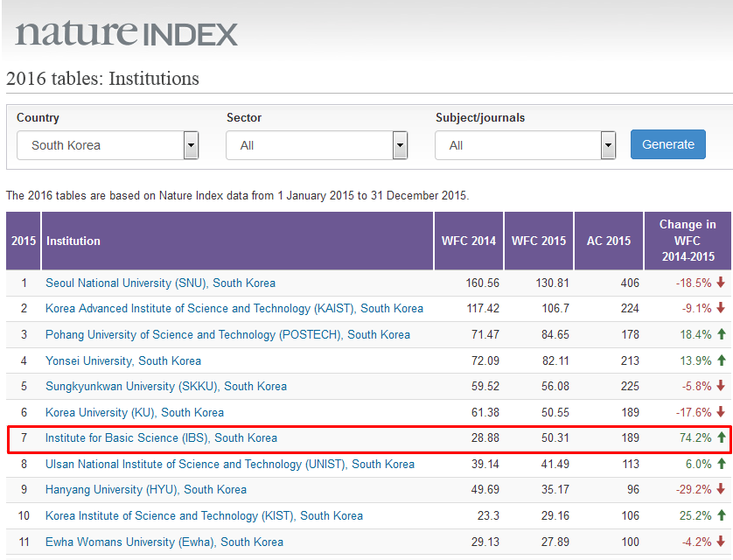This screenshot has width=733, height=560.
Task: Click the red down arrow beside -29.2%
Action: click(721, 489)
